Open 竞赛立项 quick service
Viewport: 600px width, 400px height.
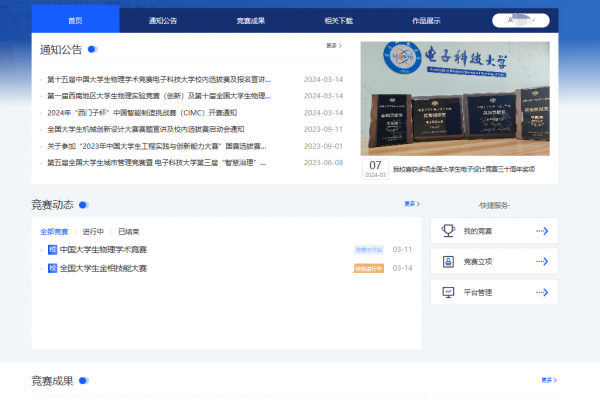(494, 261)
